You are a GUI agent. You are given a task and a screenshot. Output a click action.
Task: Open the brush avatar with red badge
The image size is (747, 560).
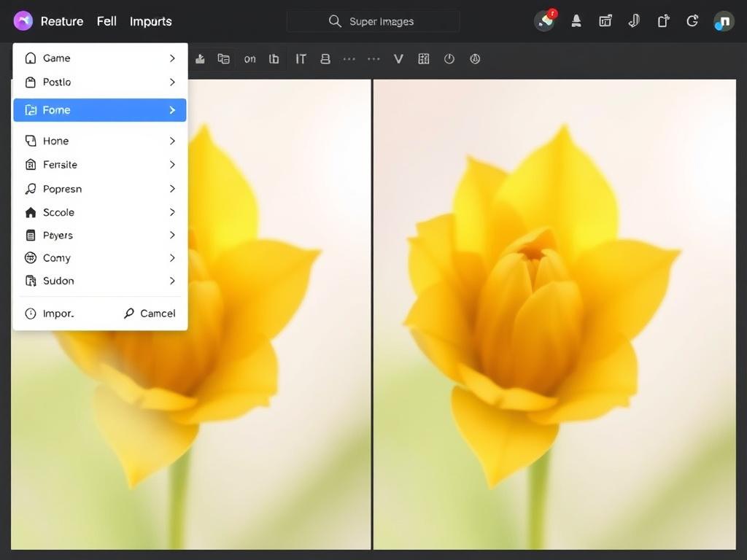tap(545, 21)
